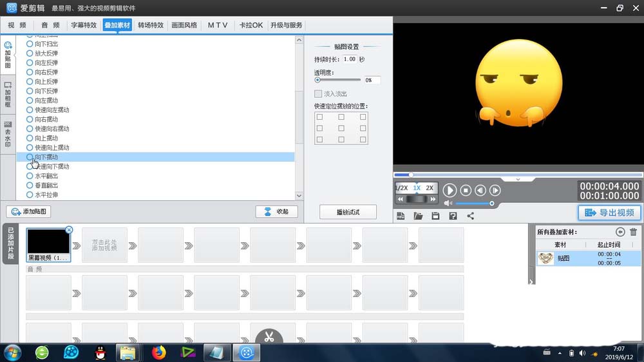Open File Explorer from the taskbar
644x362 pixels.
(x=128, y=352)
